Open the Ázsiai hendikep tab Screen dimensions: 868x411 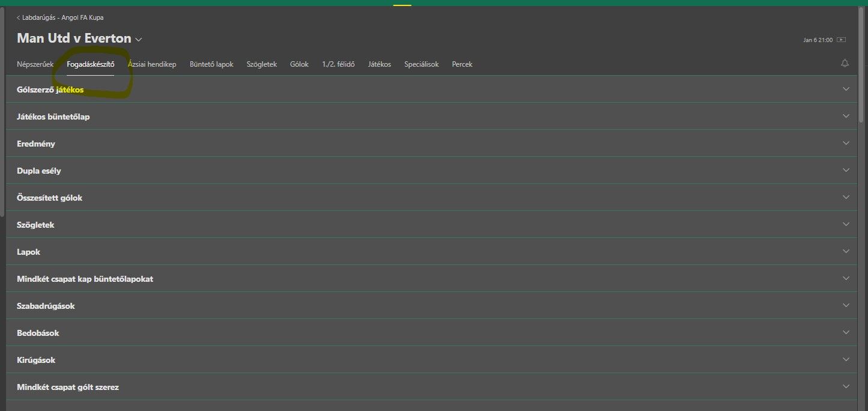[x=152, y=64]
